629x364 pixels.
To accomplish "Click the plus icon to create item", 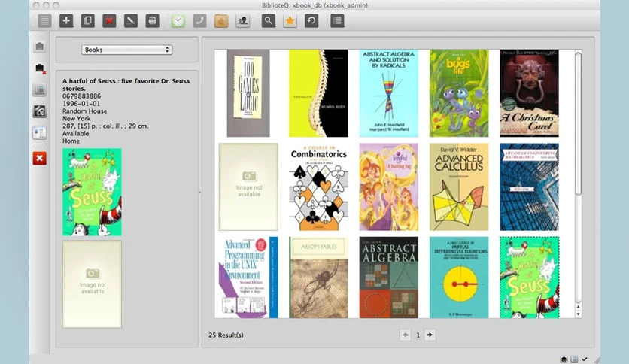I will 66,20.
